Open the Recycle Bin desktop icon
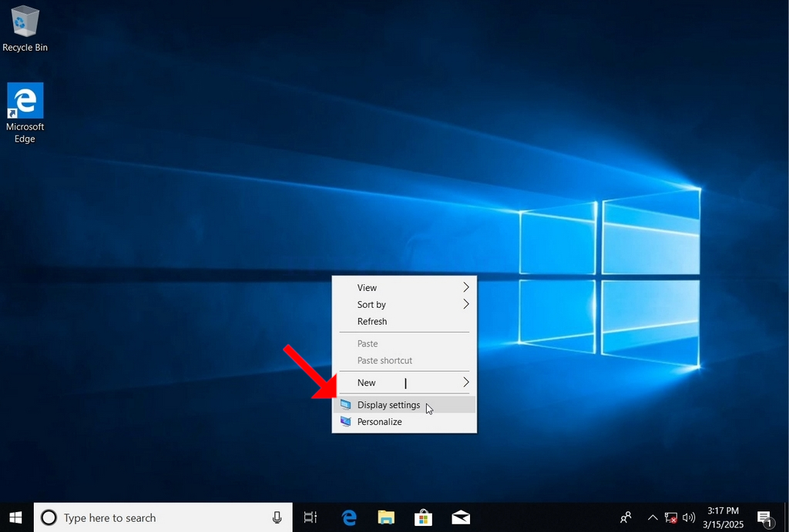The image size is (789, 532). pos(25,28)
